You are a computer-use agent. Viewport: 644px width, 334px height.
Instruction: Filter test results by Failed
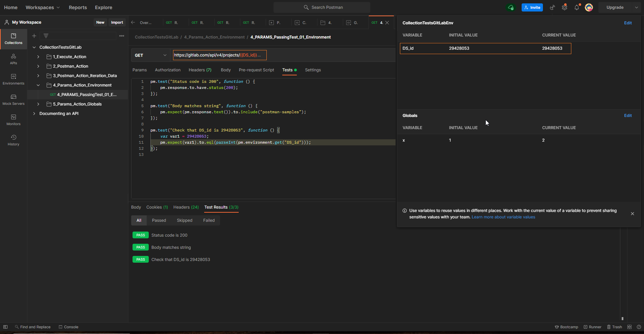(209, 220)
